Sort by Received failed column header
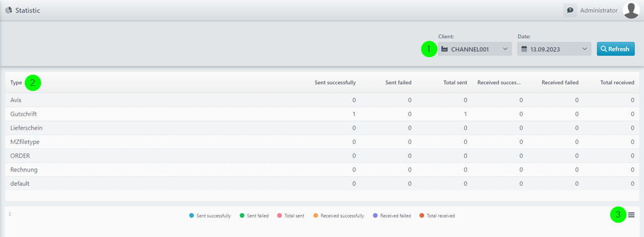644x237 pixels. (x=560, y=83)
